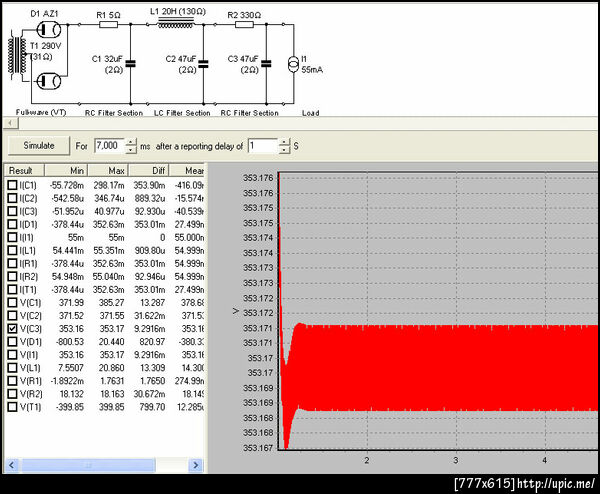Click the LC Filter Section label

[x=182, y=113]
